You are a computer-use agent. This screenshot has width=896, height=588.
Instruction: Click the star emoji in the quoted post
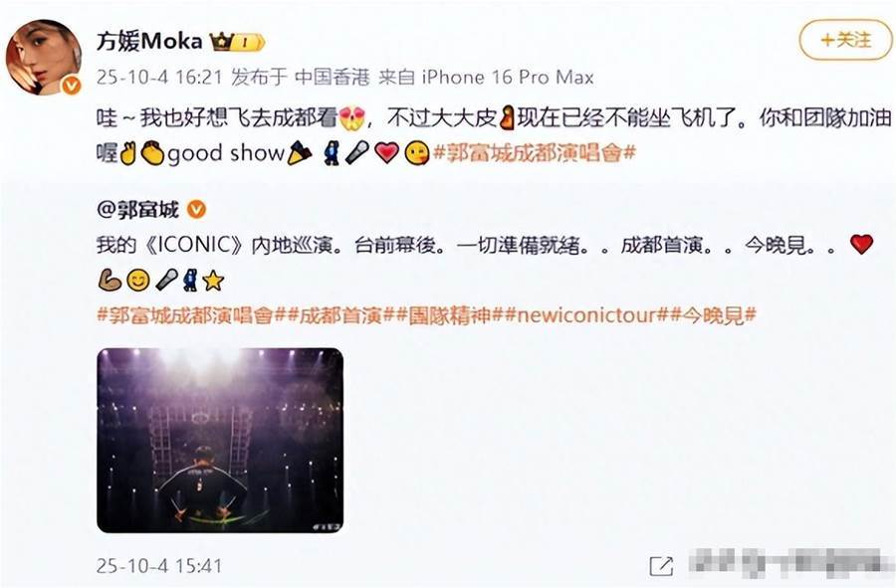point(213,280)
